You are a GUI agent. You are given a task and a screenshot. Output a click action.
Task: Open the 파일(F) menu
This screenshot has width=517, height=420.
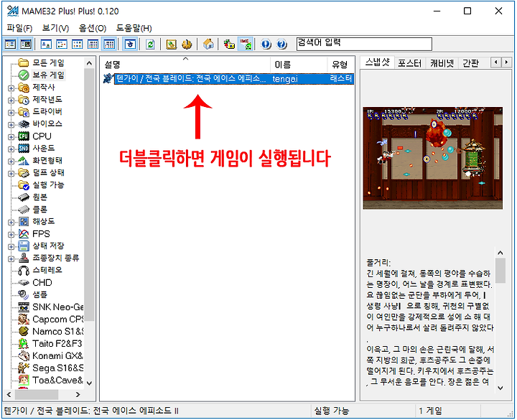19,28
